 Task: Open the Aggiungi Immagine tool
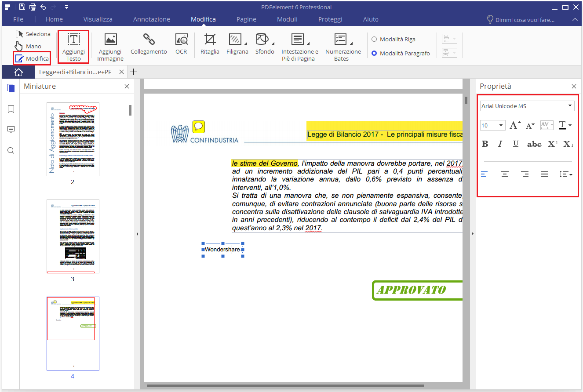point(110,46)
